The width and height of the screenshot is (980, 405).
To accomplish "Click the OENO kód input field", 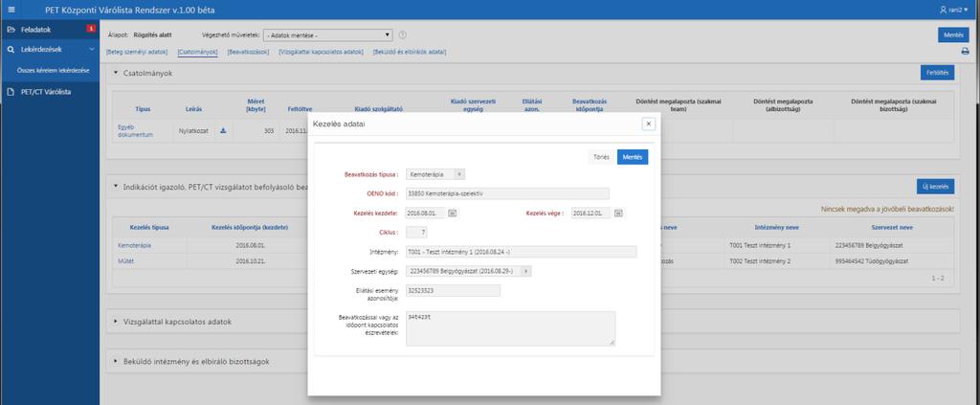I will pyautogui.click(x=507, y=193).
